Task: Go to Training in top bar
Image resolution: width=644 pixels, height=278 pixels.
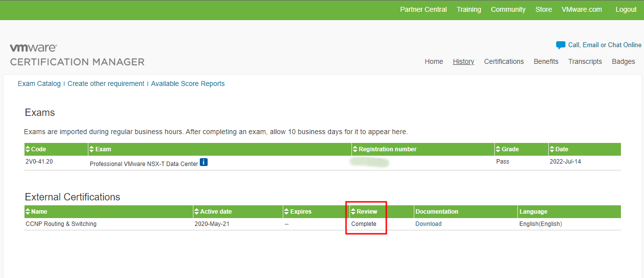Action: 469,9
